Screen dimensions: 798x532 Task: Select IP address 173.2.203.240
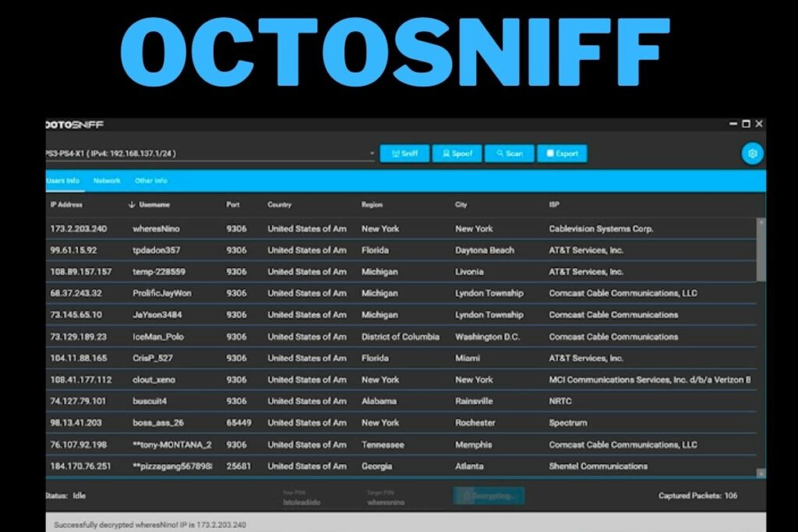pos(79,229)
